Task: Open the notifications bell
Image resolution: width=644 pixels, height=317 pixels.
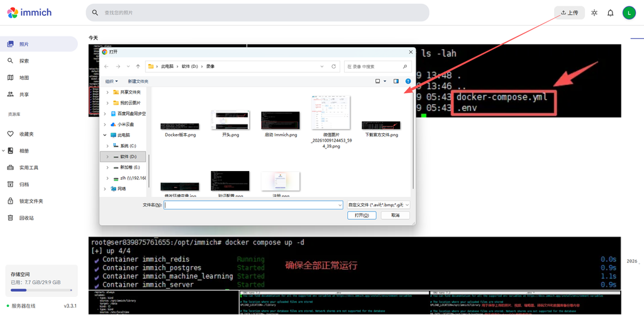Action: [610, 13]
